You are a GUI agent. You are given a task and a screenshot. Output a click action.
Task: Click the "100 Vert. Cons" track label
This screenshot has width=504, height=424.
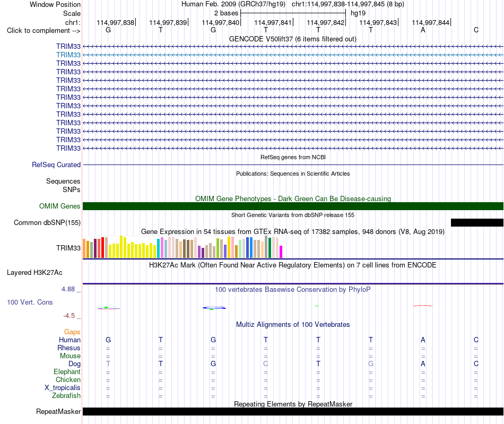coord(30,302)
